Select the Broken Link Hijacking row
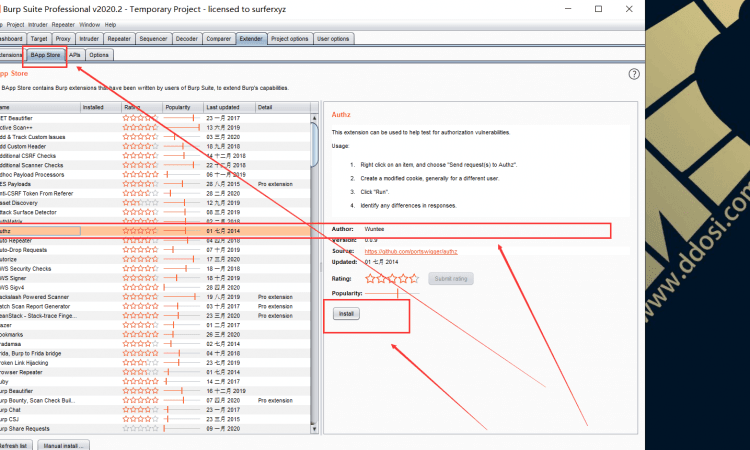The image size is (750, 450). pos(155,363)
